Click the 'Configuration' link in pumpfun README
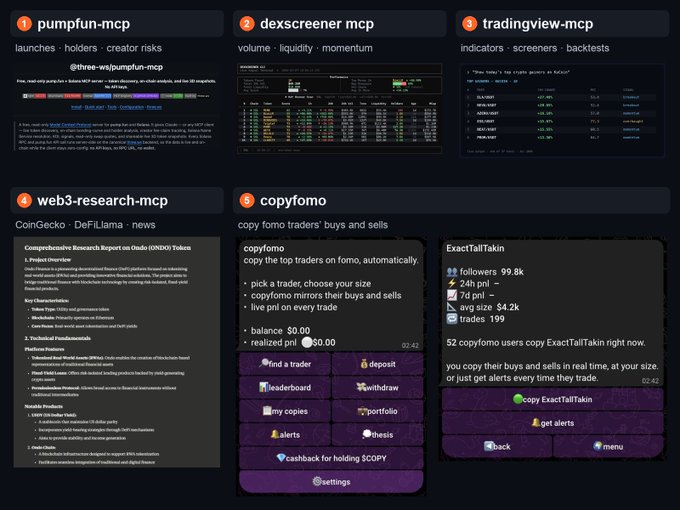Viewport: 680px width, 510px height. tap(131, 107)
